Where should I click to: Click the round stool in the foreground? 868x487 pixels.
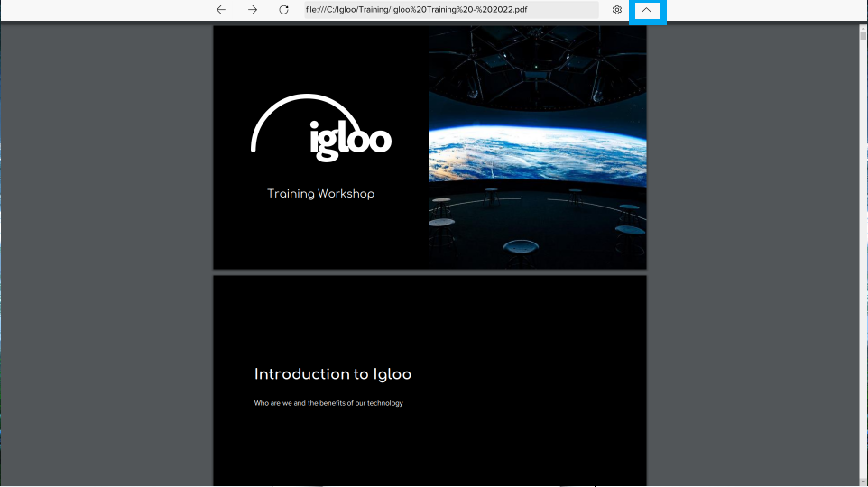(523, 246)
